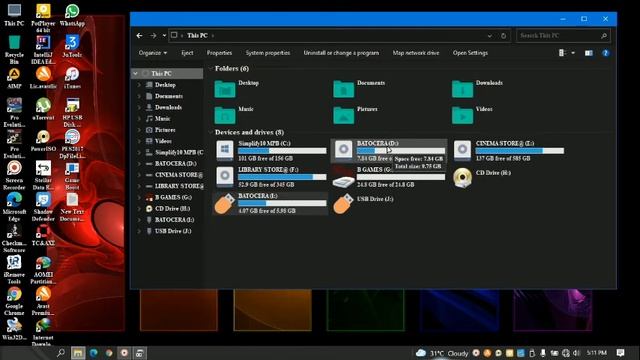Open This PC desktop icon

(14, 16)
